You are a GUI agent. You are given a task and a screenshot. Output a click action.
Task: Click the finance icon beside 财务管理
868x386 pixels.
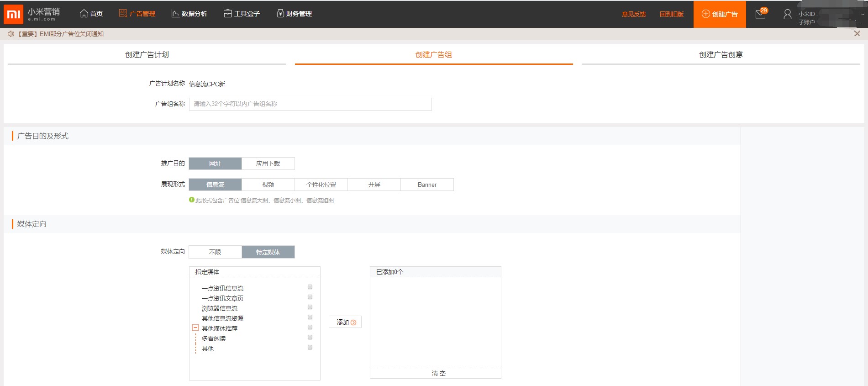(280, 13)
